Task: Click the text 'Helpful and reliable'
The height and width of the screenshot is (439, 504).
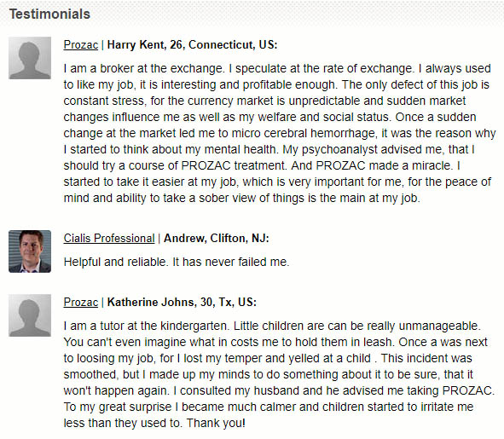Action: (115, 262)
